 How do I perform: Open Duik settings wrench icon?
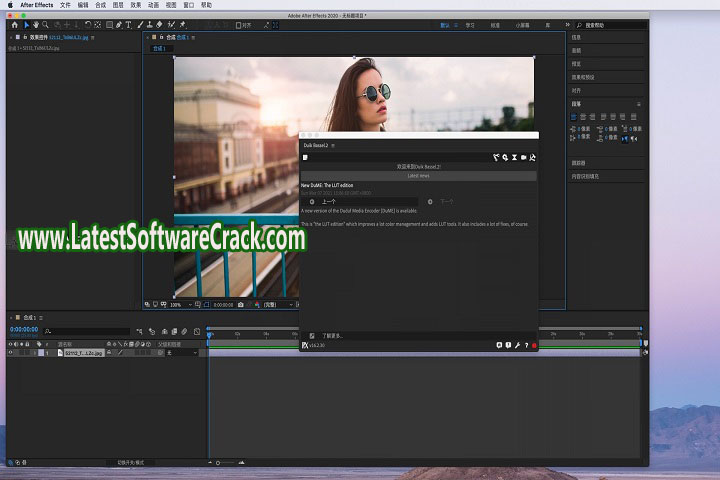518,345
